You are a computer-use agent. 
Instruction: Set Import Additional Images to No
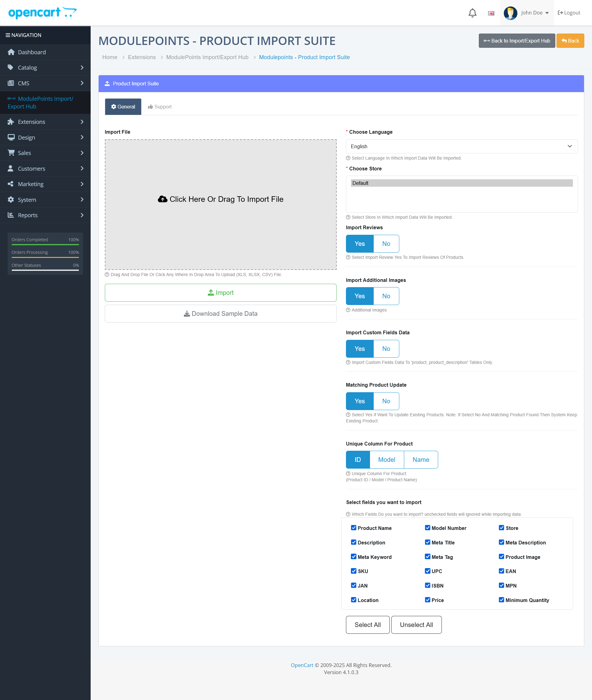point(386,296)
